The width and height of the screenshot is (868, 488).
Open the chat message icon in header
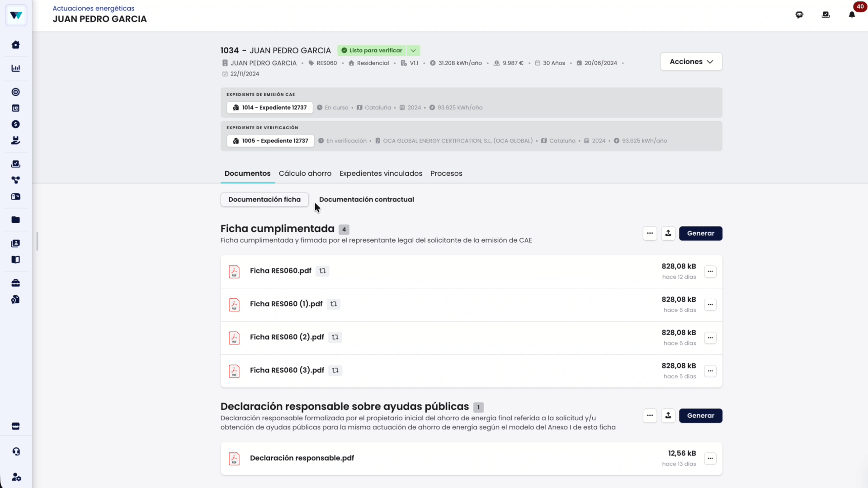[799, 14]
